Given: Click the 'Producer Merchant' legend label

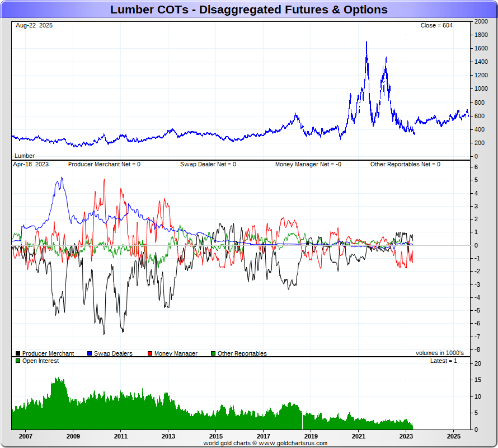Looking at the screenshot, I should pyautogui.click(x=48, y=353).
